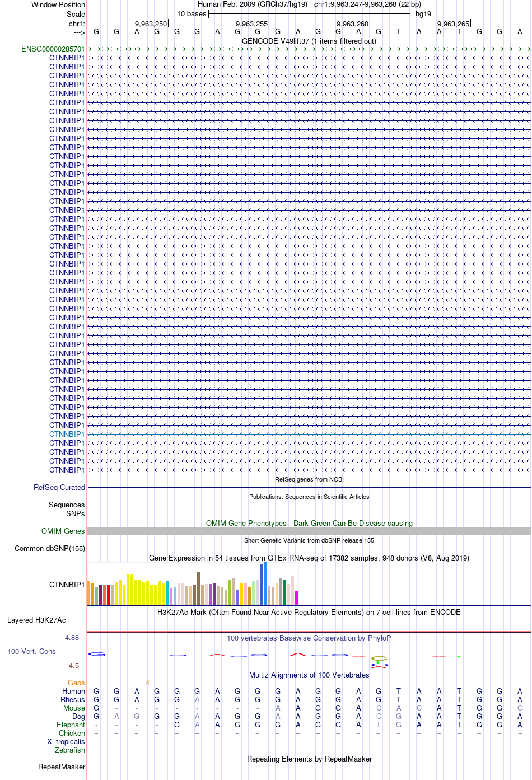Viewport: 532px width, 780px height.
Task: Click the orange insertion bar in the Dog row
Action: [147, 716]
